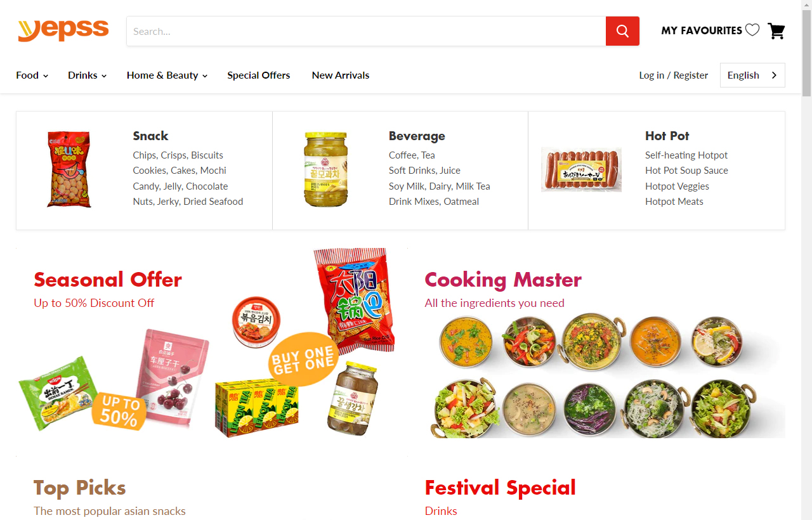Click the Log in / Register link
The height and width of the screenshot is (520, 812).
(x=673, y=75)
